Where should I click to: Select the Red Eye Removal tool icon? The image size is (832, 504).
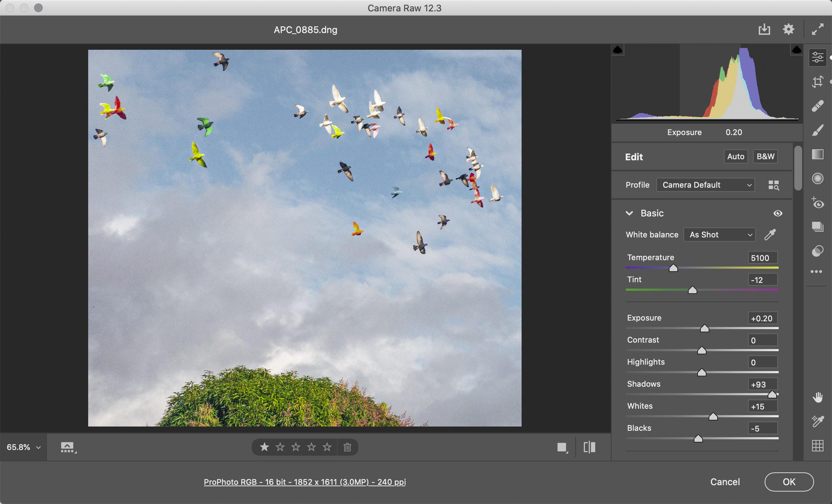[818, 203]
